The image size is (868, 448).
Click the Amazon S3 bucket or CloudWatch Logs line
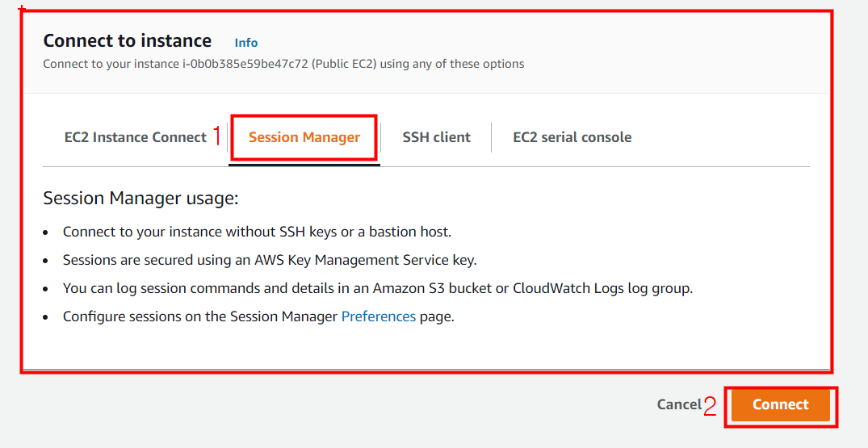378,288
